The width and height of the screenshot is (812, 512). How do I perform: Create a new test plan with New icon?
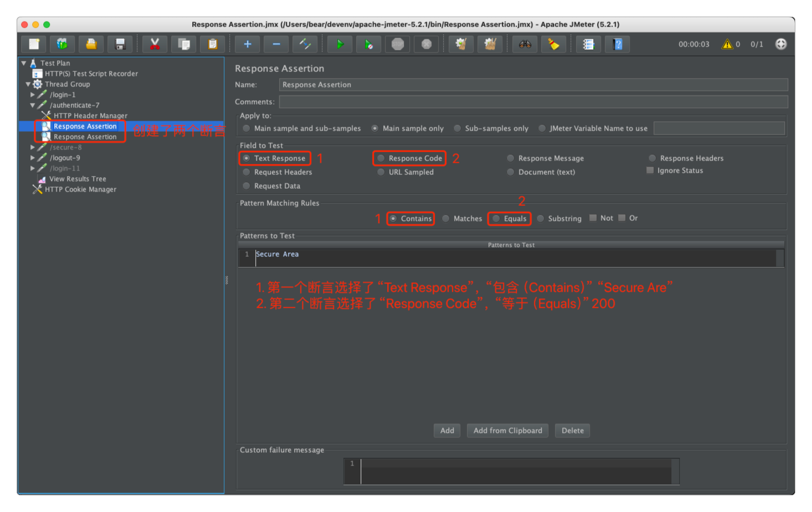(34, 44)
